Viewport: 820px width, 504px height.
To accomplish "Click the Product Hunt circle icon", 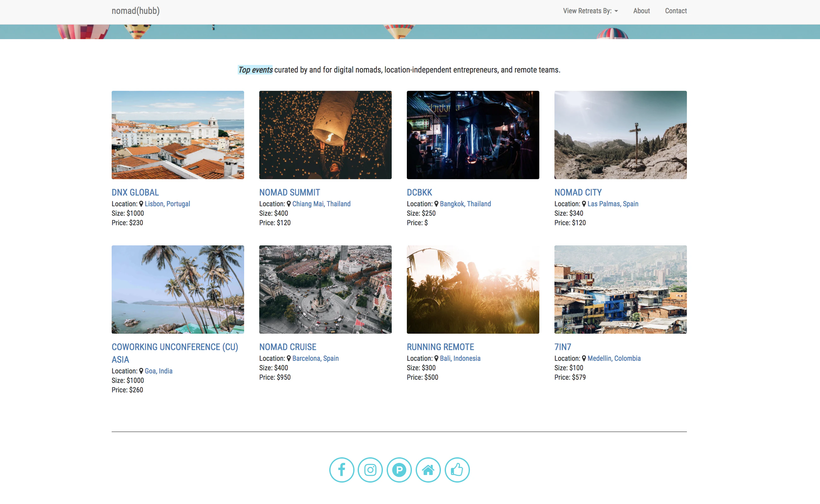I will 399,470.
